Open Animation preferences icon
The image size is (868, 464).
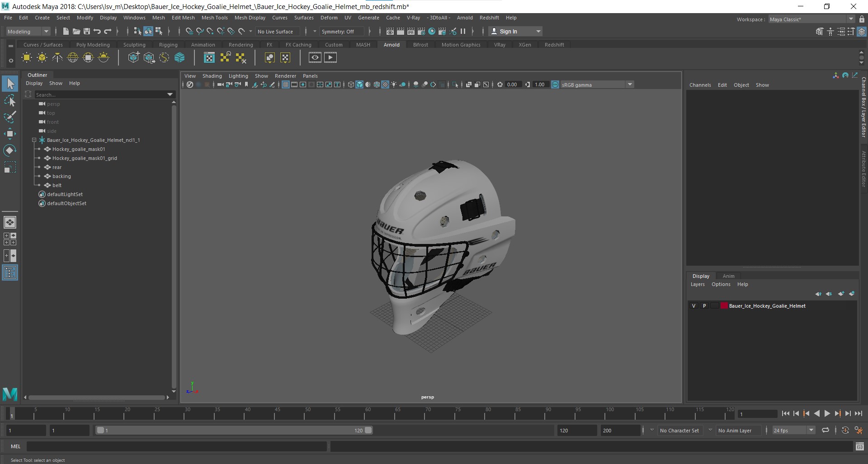tap(859, 430)
